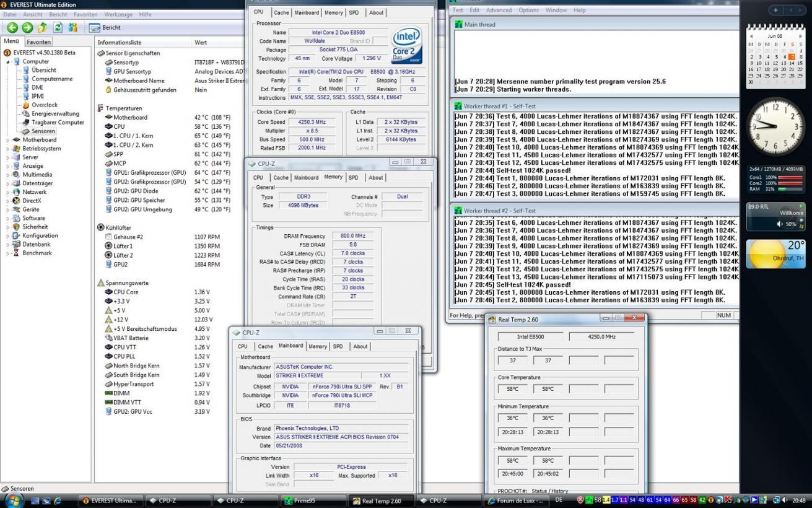Open the CPU tab in CPU-Z Mainboard window
The image size is (812, 508).
point(242,346)
